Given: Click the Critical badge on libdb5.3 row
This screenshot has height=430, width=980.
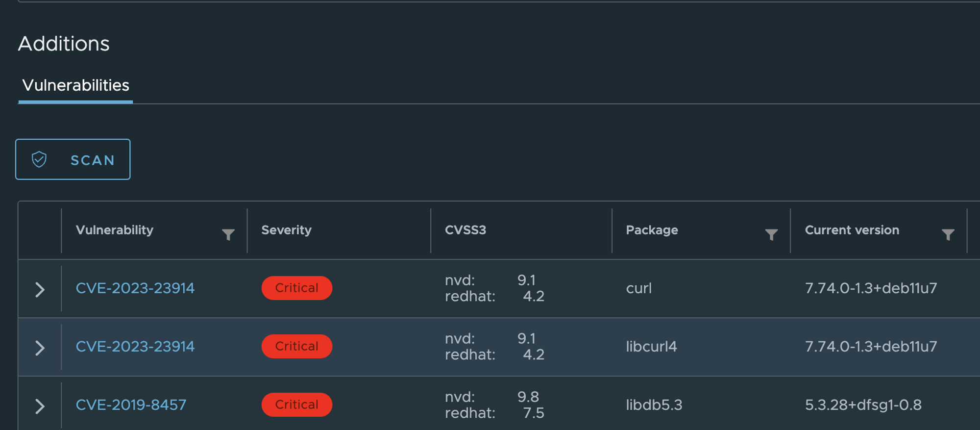Looking at the screenshot, I should [297, 405].
